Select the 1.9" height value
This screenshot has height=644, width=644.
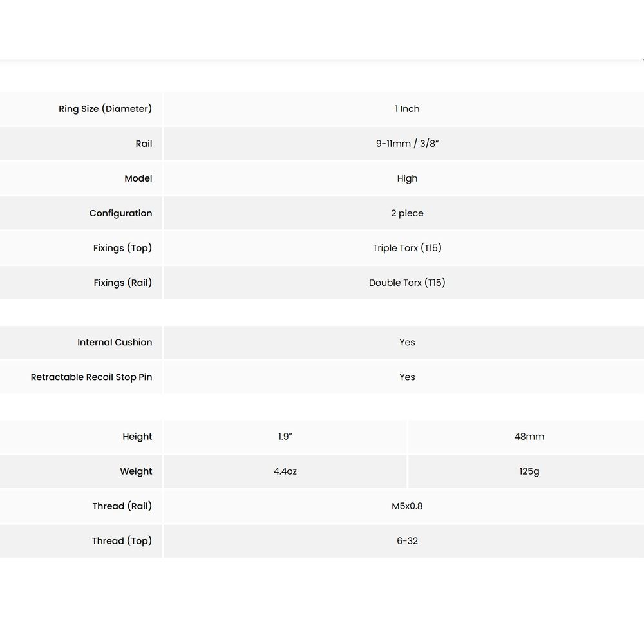click(285, 437)
